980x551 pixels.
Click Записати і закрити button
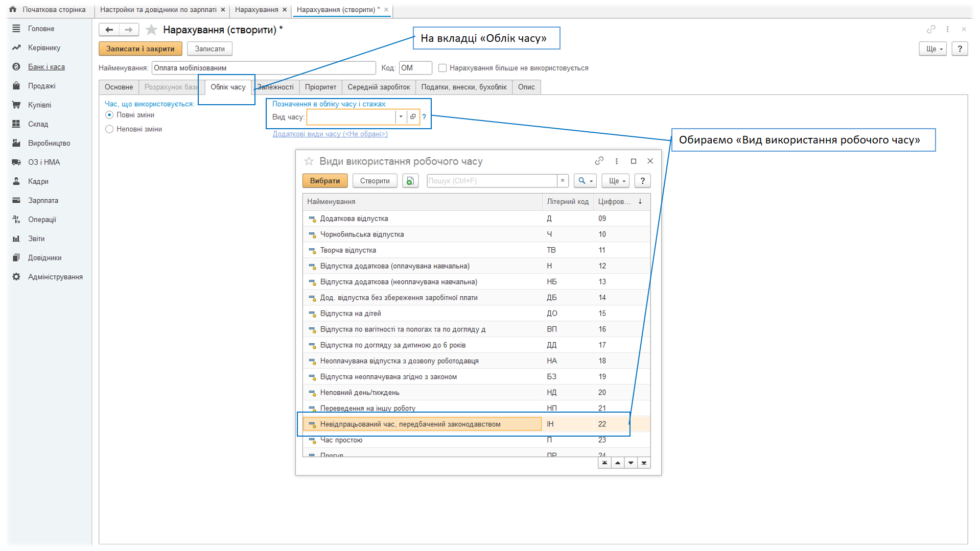140,49
